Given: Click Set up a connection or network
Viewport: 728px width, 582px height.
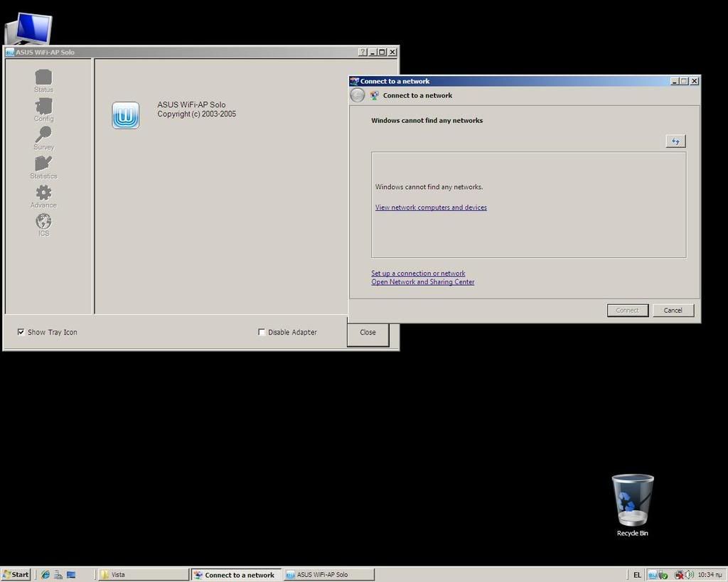Looking at the screenshot, I should 418,273.
